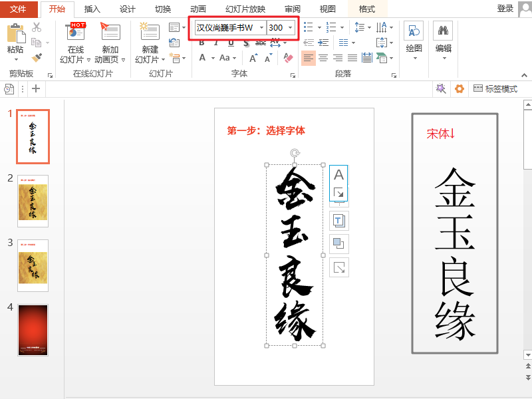The height and width of the screenshot is (399, 532).
Task: Toggle Strikethrough abc formatting
Action: [x=261, y=43]
